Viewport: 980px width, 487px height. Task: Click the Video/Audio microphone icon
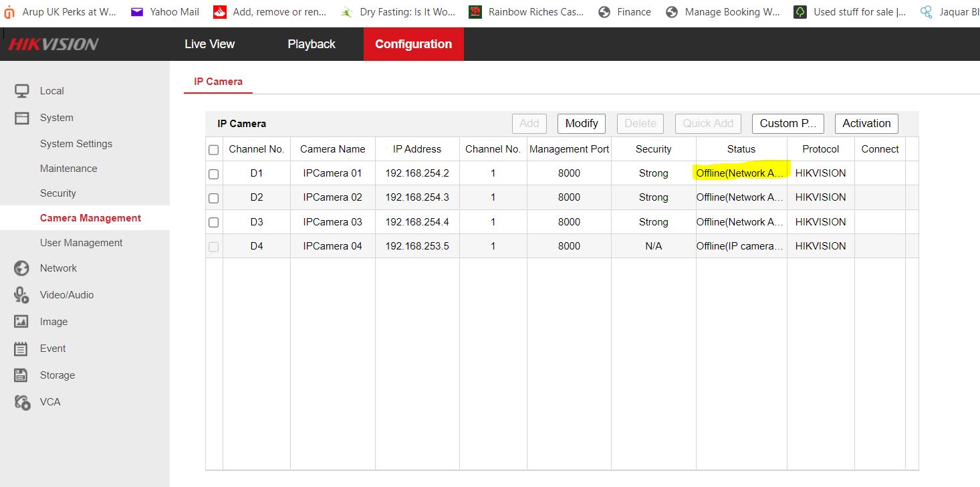pos(22,295)
